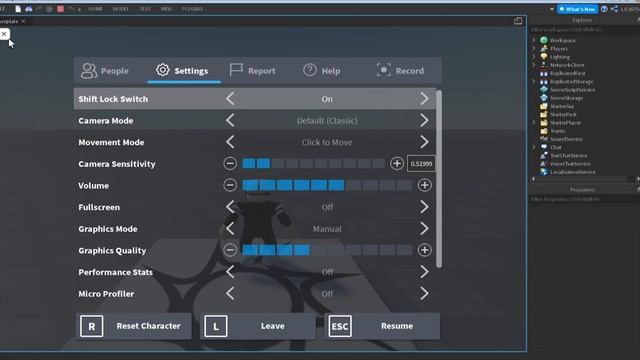Open the Record tab

point(400,71)
